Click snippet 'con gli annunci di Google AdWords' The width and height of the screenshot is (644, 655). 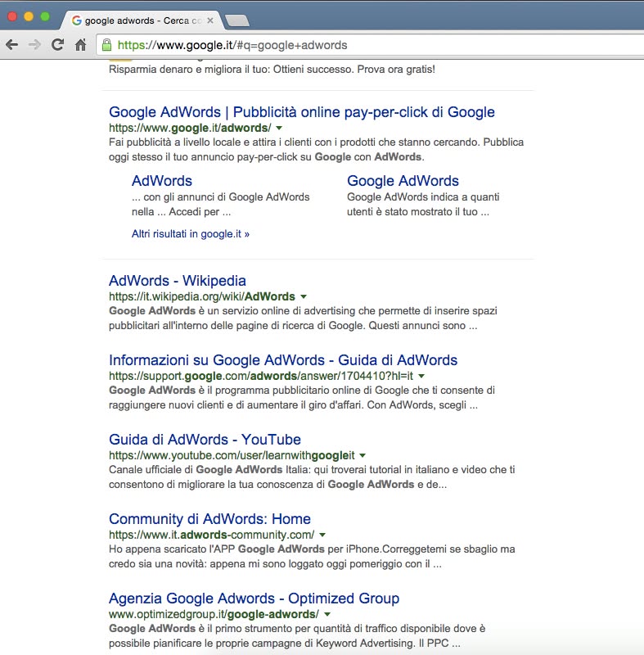[x=220, y=204]
